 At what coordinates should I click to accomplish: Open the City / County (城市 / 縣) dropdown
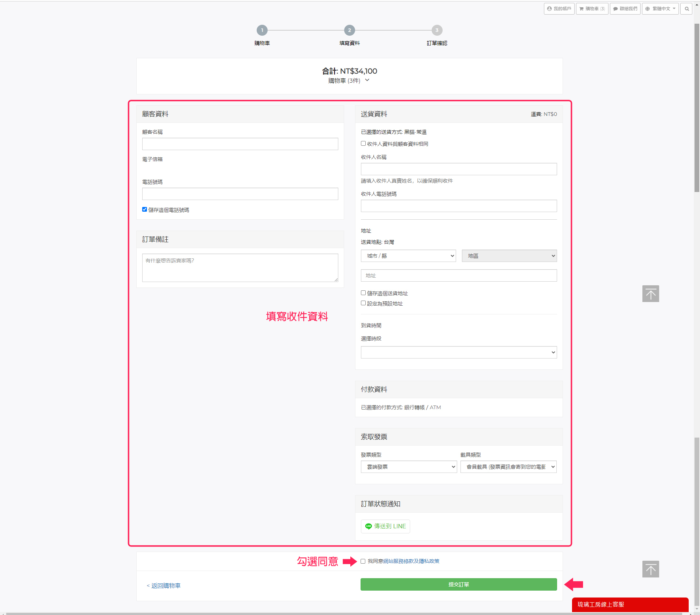(408, 256)
